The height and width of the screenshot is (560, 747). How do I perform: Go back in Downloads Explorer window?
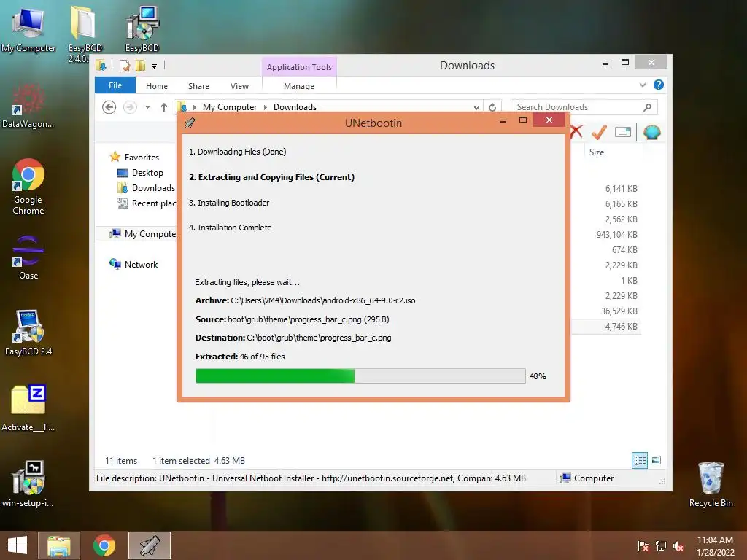(x=109, y=107)
